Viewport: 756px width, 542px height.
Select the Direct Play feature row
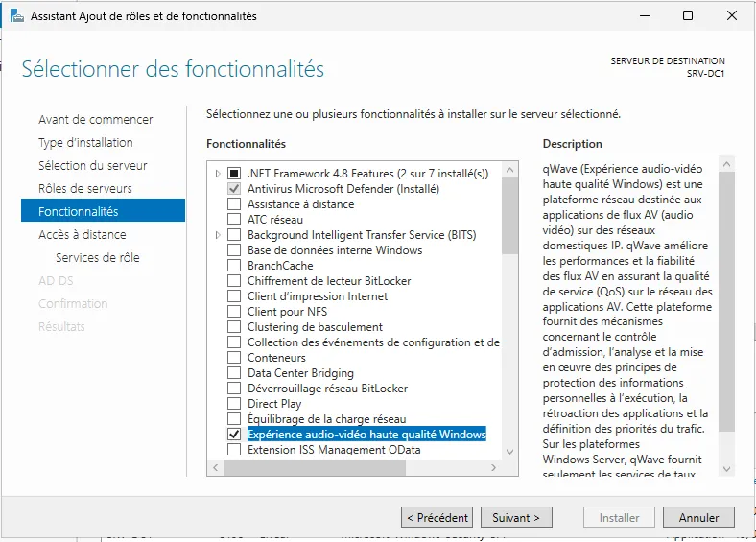click(x=274, y=404)
